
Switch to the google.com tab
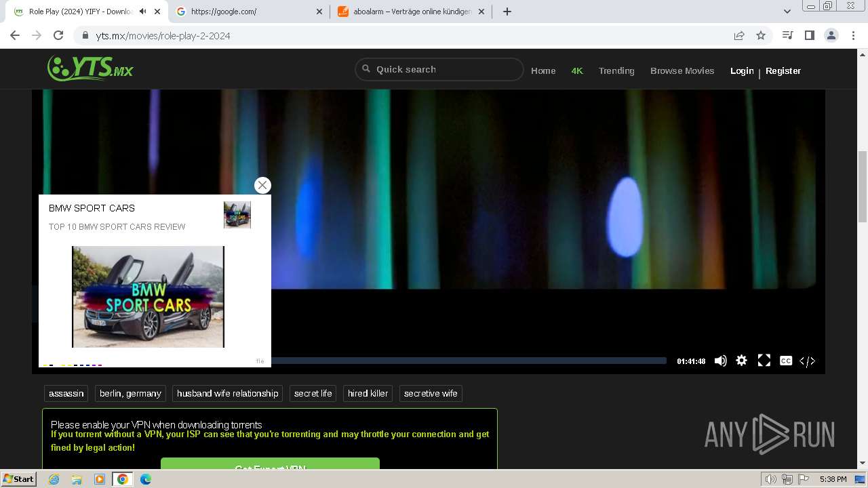pyautogui.click(x=249, y=12)
